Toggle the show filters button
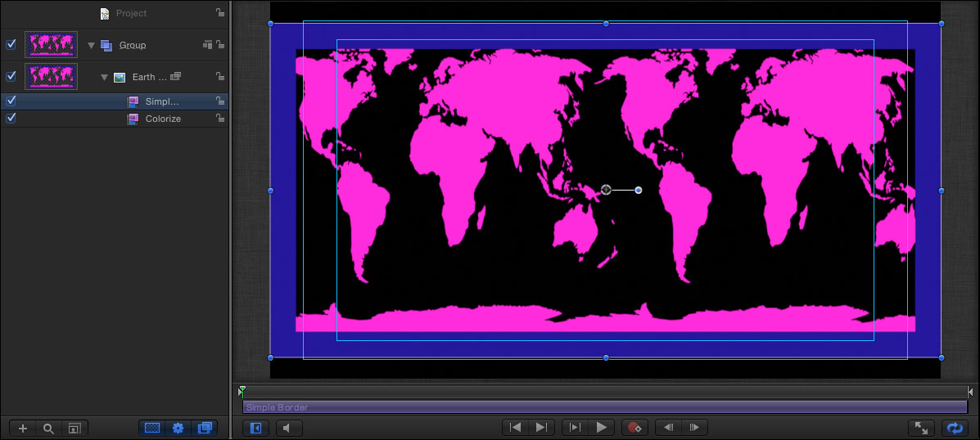This screenshot has height=440, width=980. pos(205,428)
